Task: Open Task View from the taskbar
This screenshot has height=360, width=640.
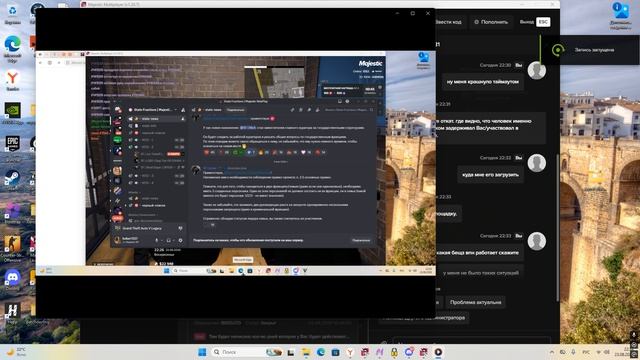Action: pyautogui.click(x=291, y=352)
